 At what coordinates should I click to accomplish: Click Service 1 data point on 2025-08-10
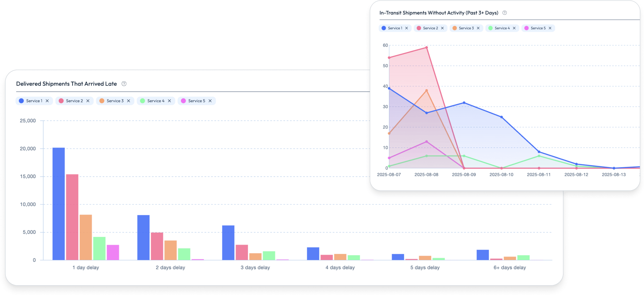pyautogui.click(x=502, y=117)
